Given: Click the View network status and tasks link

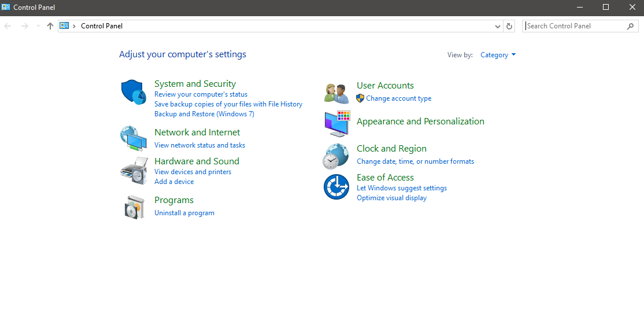Looking at the screenshot, I should pyautogui.click(x=199, y=145).
